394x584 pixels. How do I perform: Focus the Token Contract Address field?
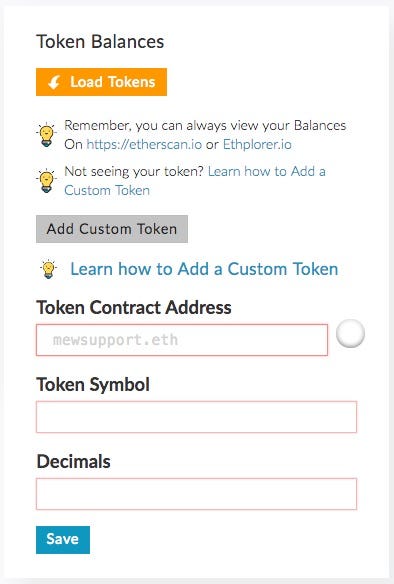(182, 340)
